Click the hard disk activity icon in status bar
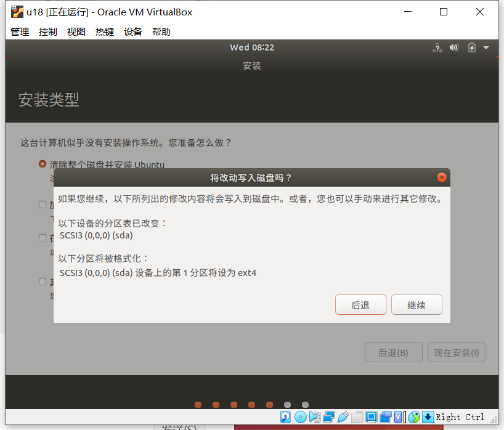The image size is (504, 430). pos(285,417)
